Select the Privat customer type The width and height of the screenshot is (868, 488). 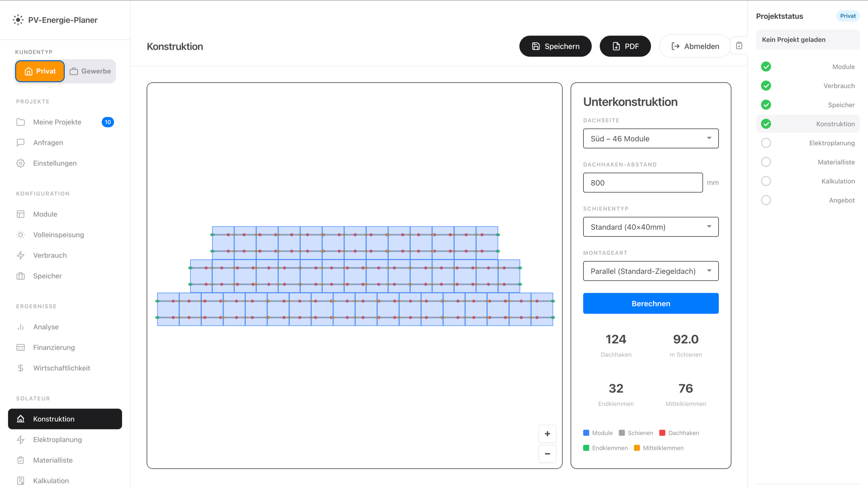coord(40,71)
